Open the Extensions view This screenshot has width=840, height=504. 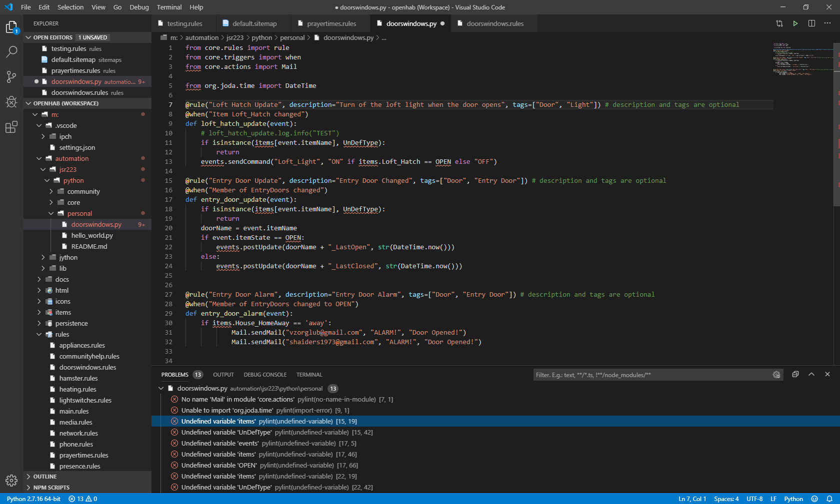coord(11,127)
